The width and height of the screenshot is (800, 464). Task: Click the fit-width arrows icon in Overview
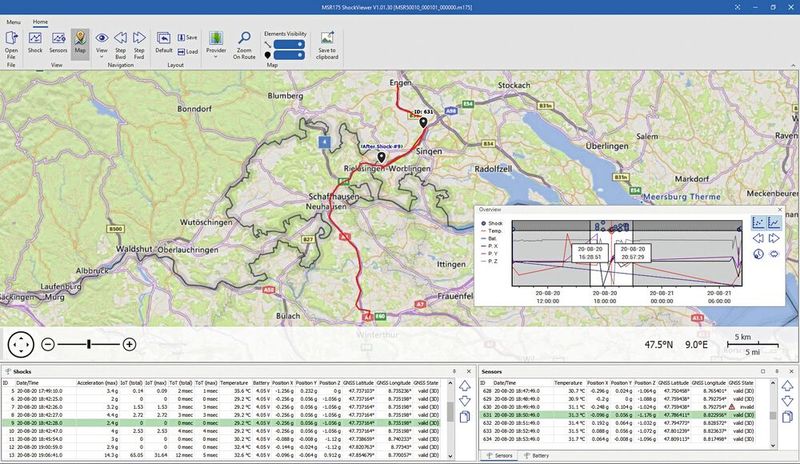pyautogui.click(x=774, y=254)
